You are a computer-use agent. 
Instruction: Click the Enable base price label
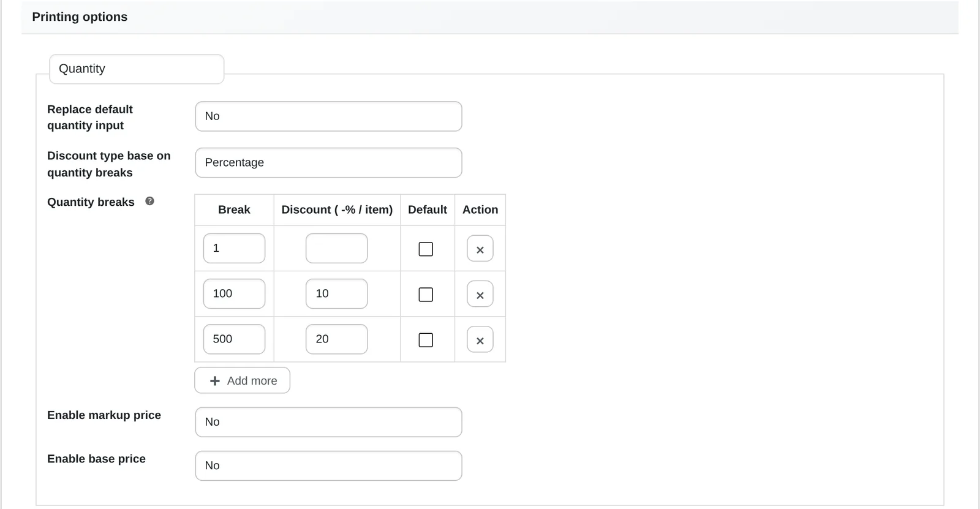click(96, 459)
